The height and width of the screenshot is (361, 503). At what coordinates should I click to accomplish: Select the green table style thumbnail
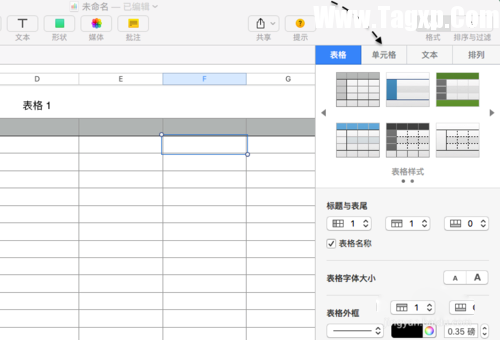pyautogui.click(x=457, y=89)
